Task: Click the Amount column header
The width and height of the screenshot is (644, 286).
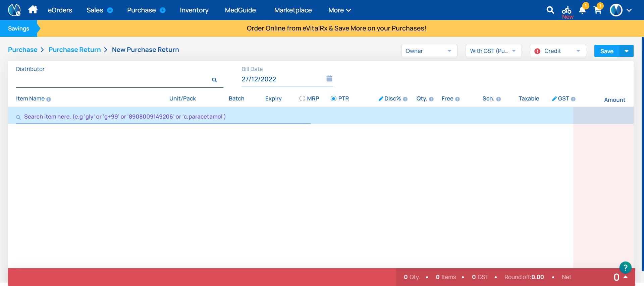Action: [x=614, y=100]
